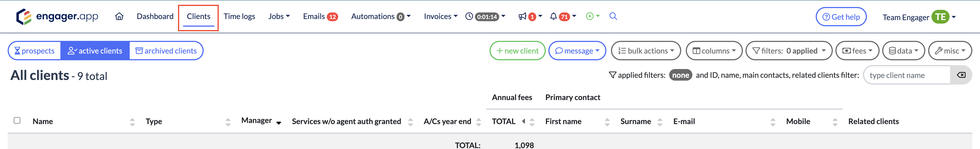Open the megaphone announcements icon

point(523,16)
